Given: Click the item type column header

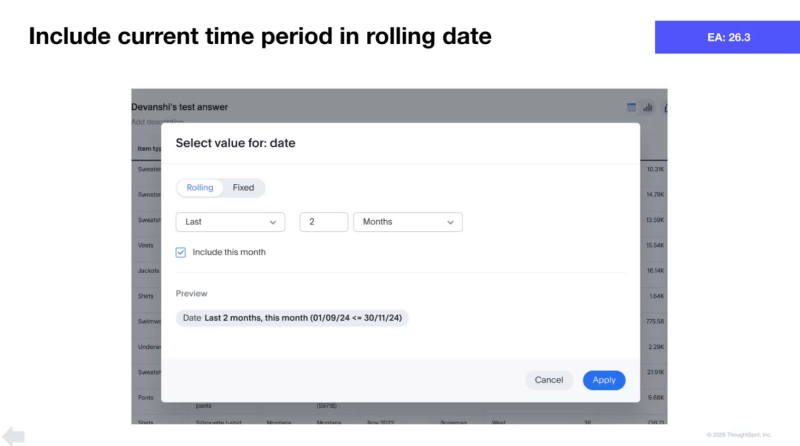Looking at the screenshot, I should point(147,148).
